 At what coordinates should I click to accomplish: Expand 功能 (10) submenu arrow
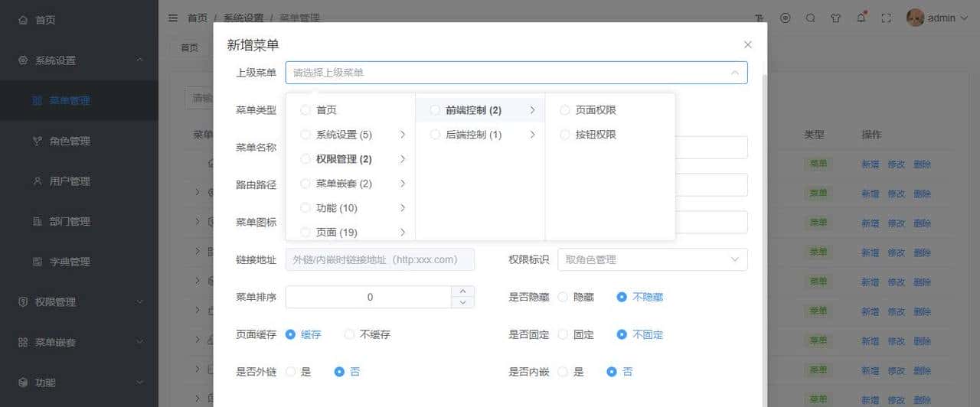(403, 208)
